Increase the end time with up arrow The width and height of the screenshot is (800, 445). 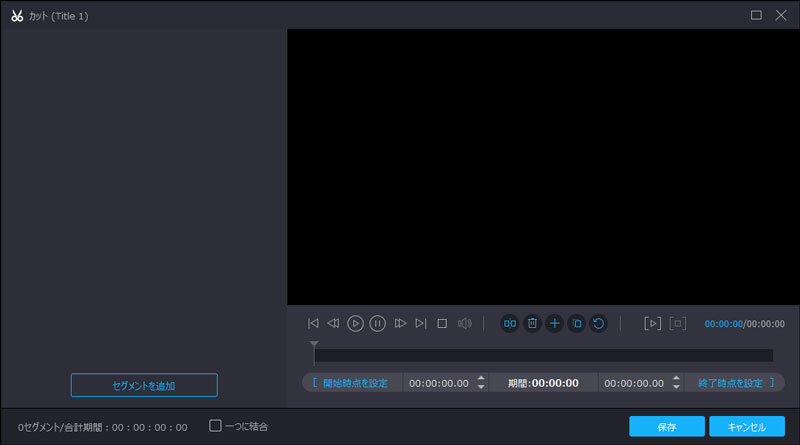coord(676,379)
